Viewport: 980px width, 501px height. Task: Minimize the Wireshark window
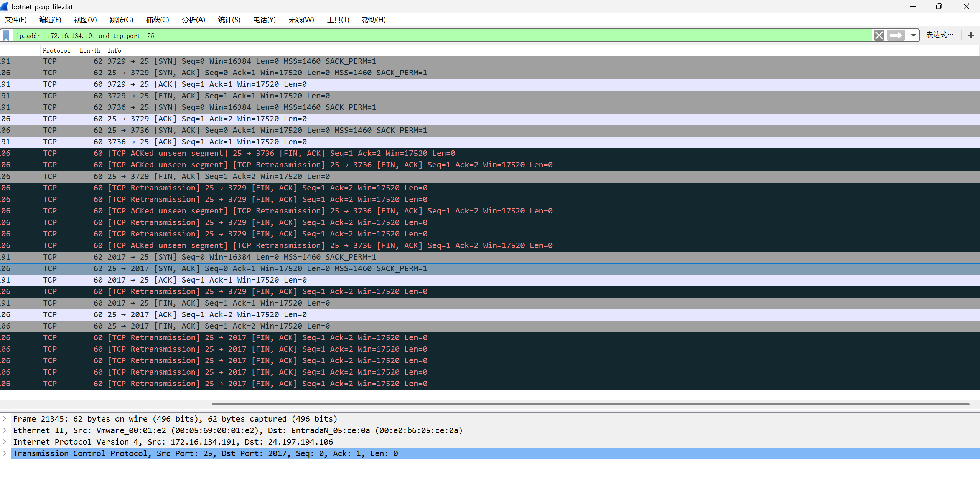pyautogui.click(x=912, y=7)
